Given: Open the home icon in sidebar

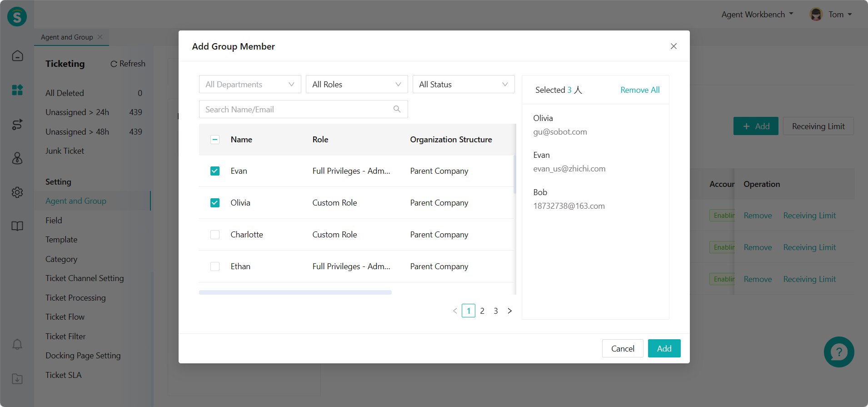Looking at the screenshot, I should coord(17,55).
